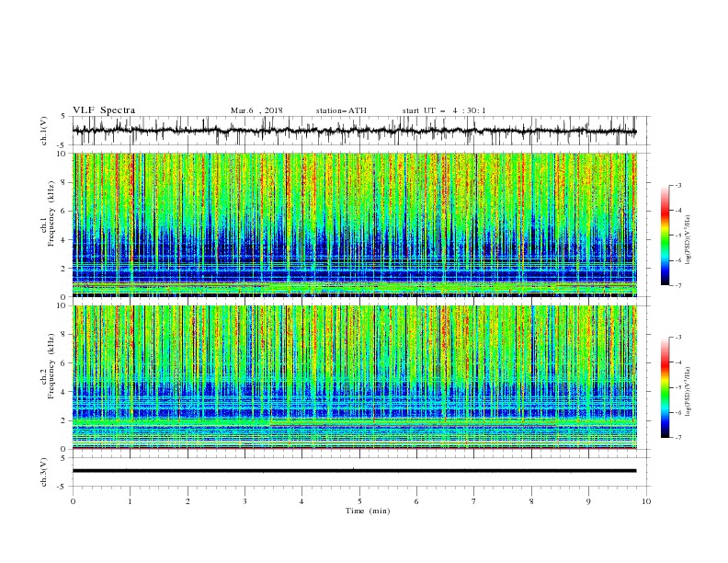Click time-axis tick label "9"
The width and height of the screenshot is (728, 563).
pos(588,501)
